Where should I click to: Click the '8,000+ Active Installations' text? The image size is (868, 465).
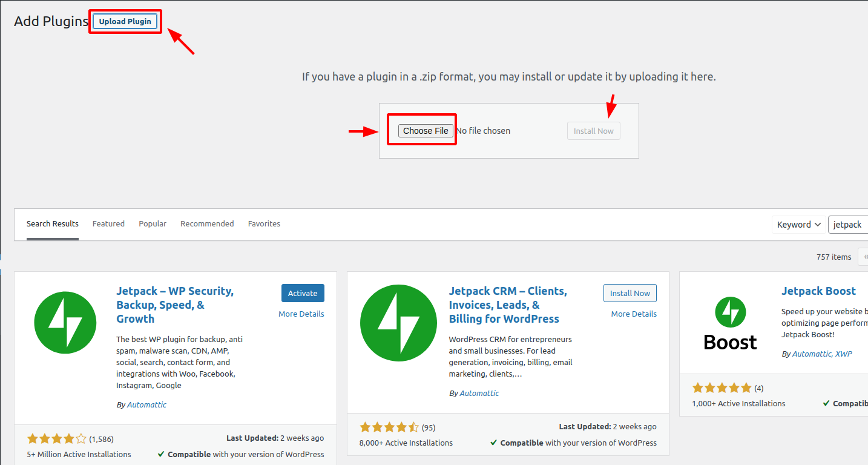(x=406, y=443)
